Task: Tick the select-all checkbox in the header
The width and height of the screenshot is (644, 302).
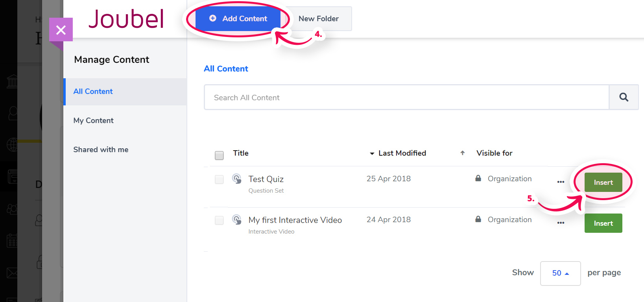Action: tap(219, 155)
